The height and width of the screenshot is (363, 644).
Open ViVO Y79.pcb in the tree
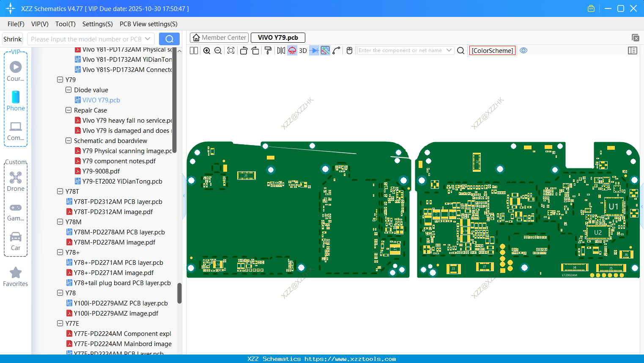pyautogui.click(x=101, y=100)
